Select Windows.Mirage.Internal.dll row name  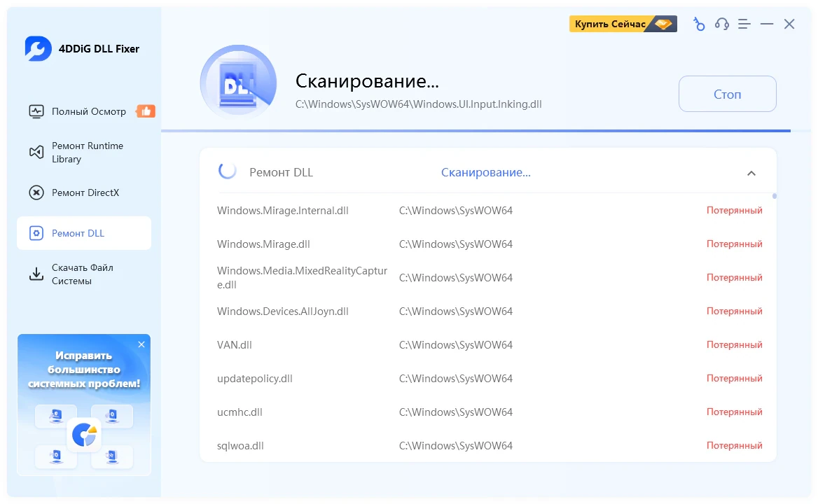coord(283,211)
